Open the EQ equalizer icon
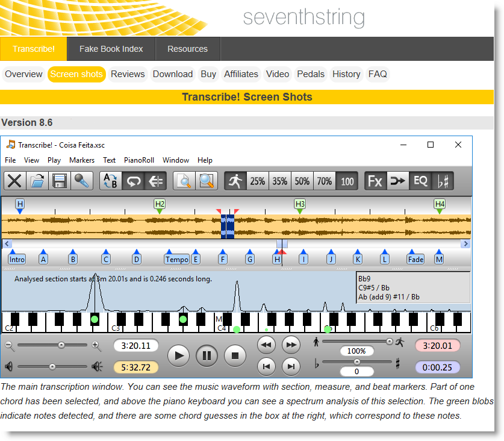 pyautogui.click(x=420, y=181)
